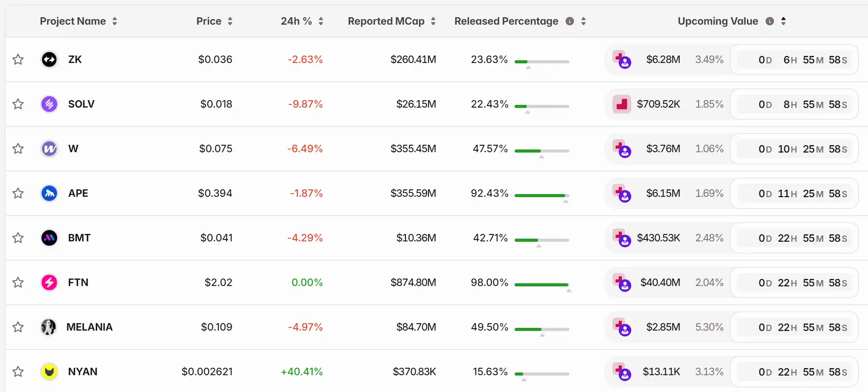The image size is (868, 392).
Task: Click APE released percentage progress bar
Action: coord(542,195)
